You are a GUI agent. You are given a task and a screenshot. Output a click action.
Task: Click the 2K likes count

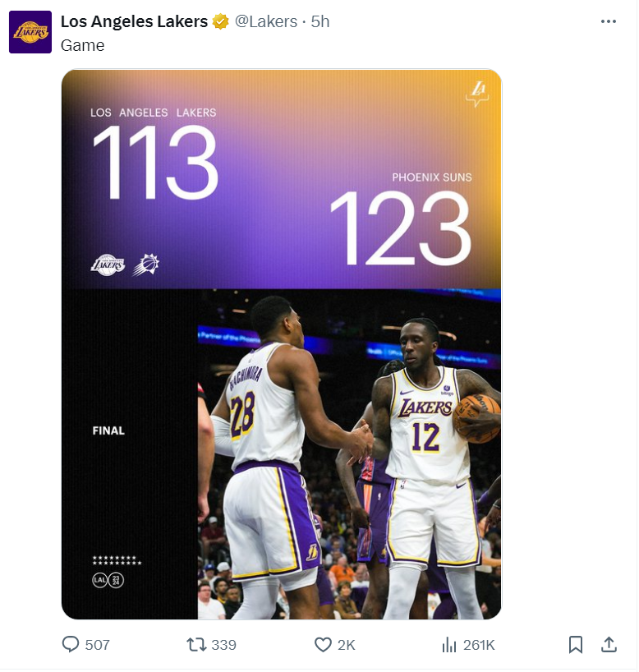[347, 645]
